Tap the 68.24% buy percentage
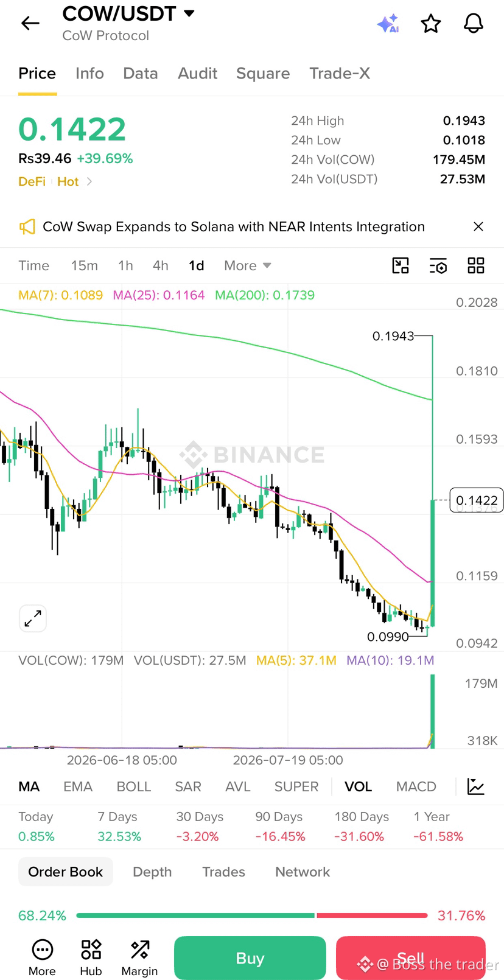 pyautogui.click(x=42, y=915)
